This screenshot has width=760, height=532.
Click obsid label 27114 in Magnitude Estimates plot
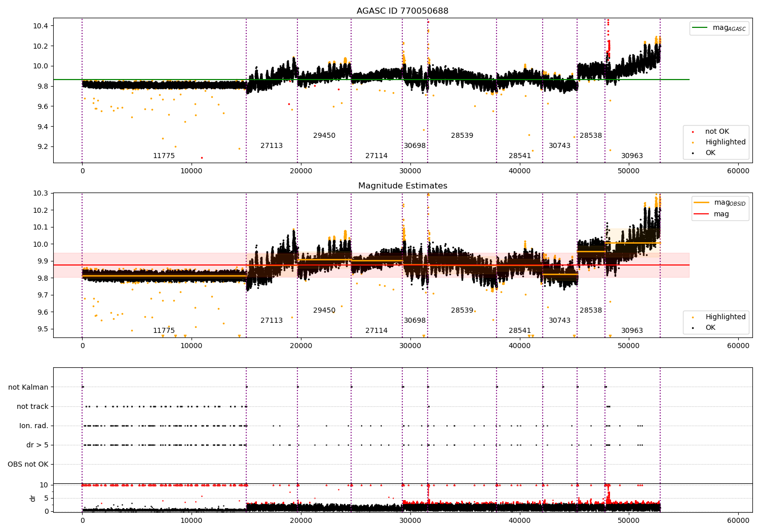pyautogui.click(x=376, y=331)
